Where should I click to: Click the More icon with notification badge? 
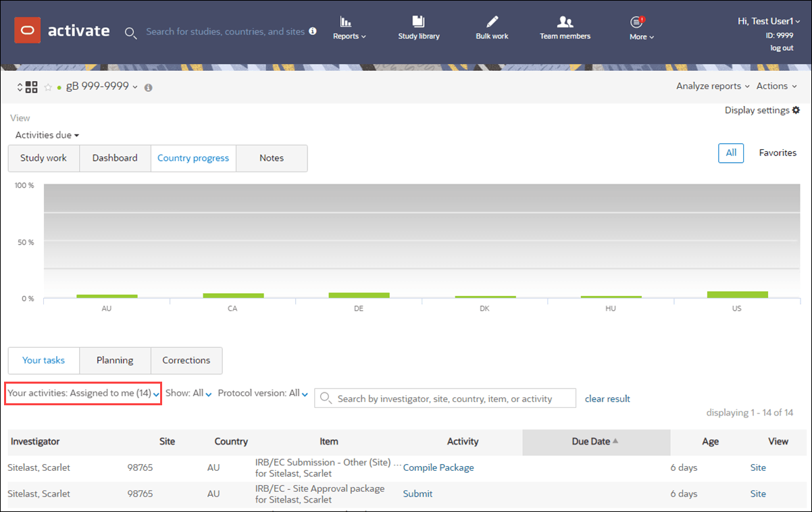[x=637, y=21]
